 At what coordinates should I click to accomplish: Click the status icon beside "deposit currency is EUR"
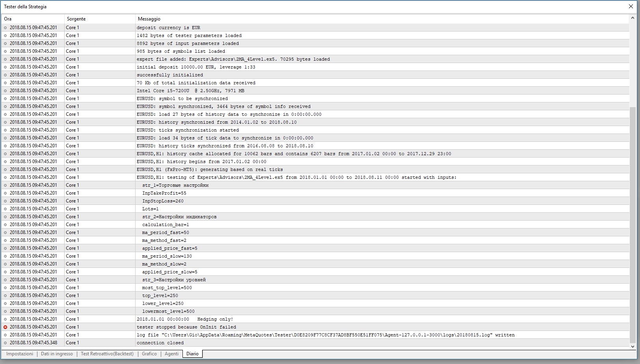click(6, 28)
